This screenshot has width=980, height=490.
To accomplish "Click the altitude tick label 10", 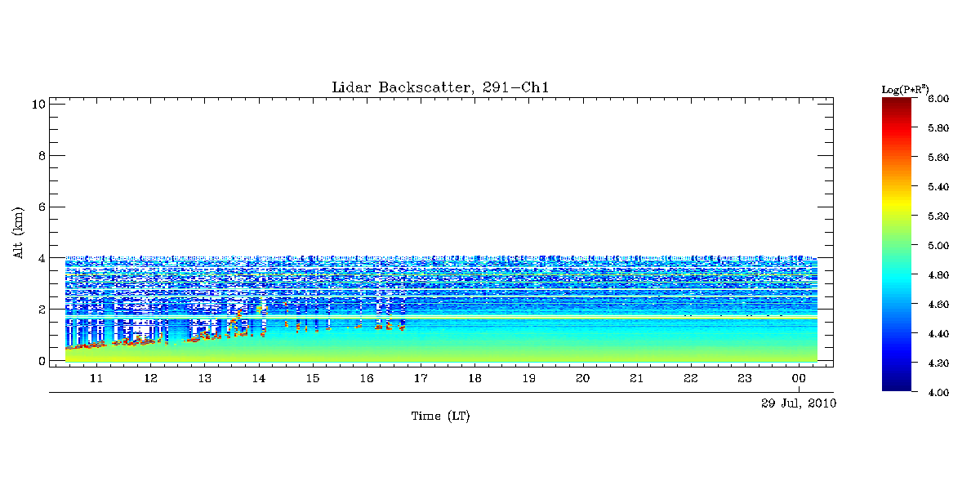I will pos(38,104).
